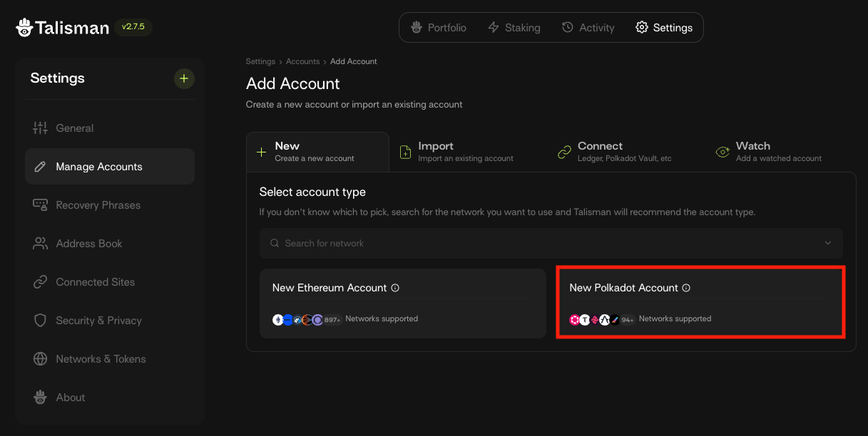
Task: Click the Activity history clock icon
Action: [x=568, y=27]
